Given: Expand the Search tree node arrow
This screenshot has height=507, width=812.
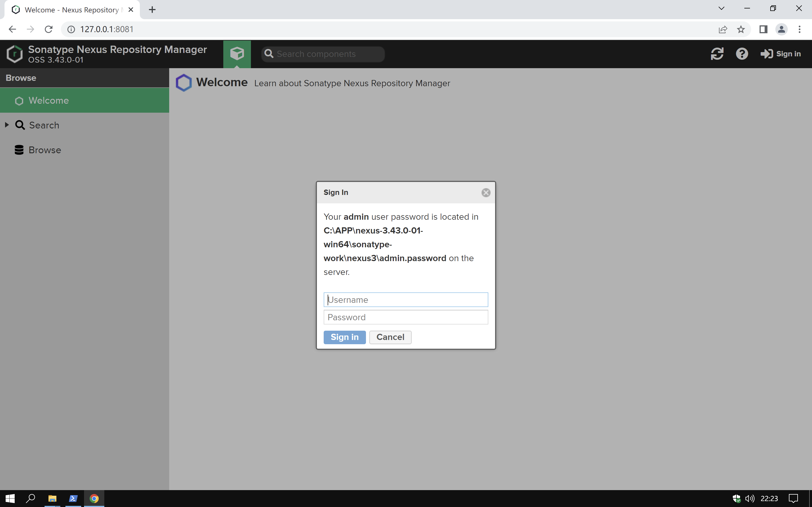Looking at the screenshot, I should [7, 125].
